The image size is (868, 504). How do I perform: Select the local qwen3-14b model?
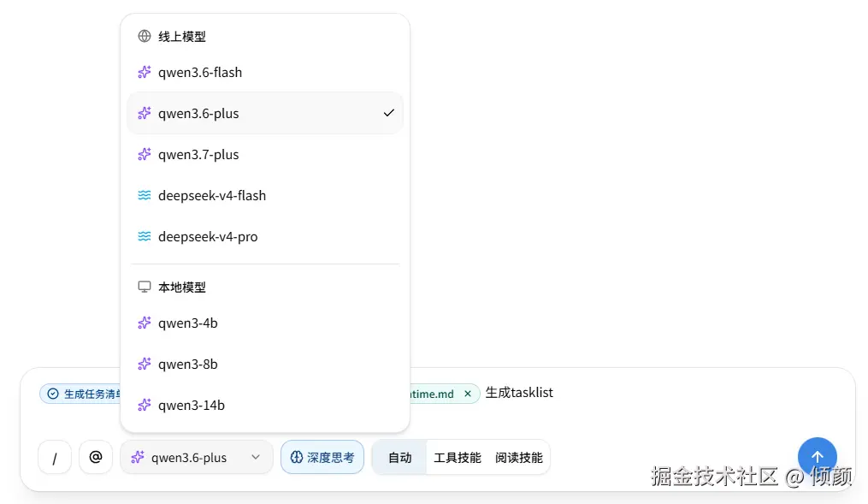[x=265, y=405]
